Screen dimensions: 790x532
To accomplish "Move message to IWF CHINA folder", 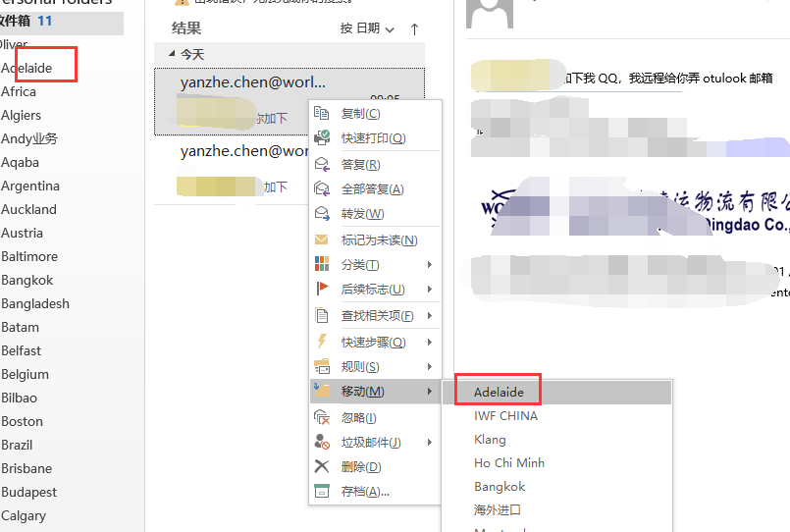I will point(556,415).
